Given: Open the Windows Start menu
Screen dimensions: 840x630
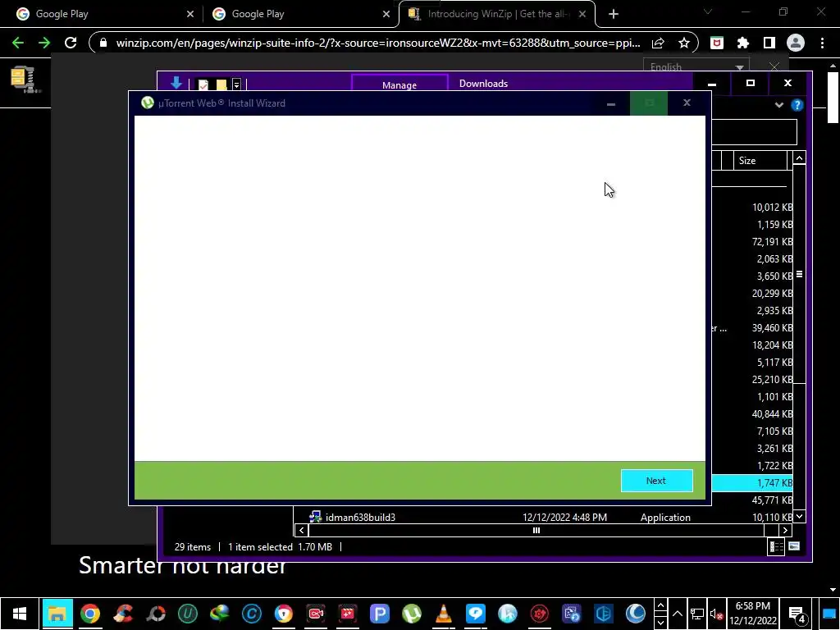Looking at the screenshot, I should click(x=20, y=614).
